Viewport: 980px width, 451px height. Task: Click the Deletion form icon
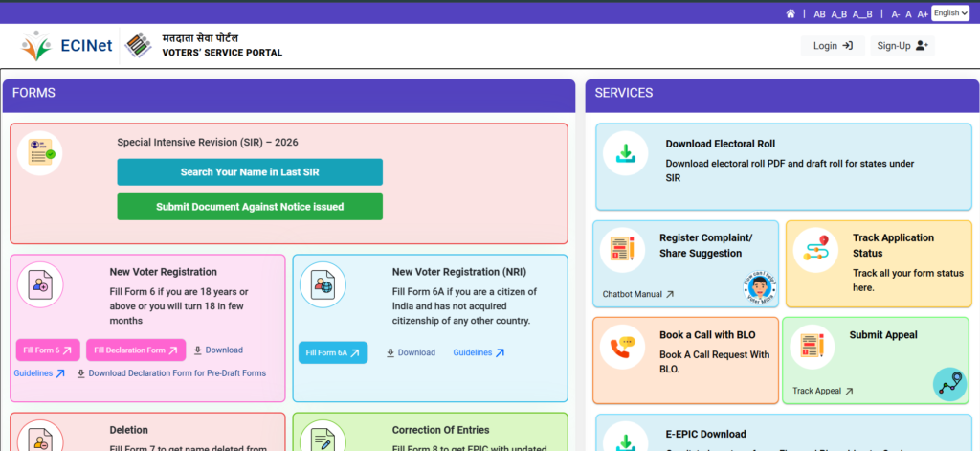click(x=40, y=438)
